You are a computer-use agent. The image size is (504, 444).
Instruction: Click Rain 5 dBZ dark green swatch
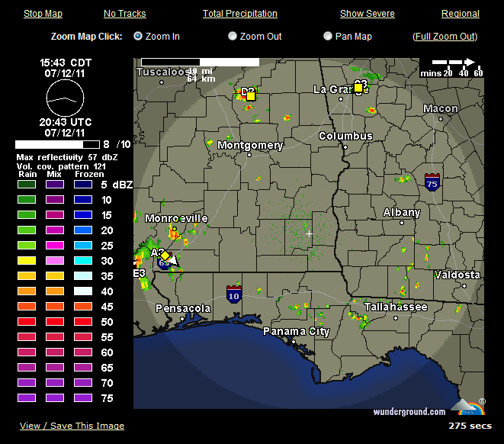(27, 184)
